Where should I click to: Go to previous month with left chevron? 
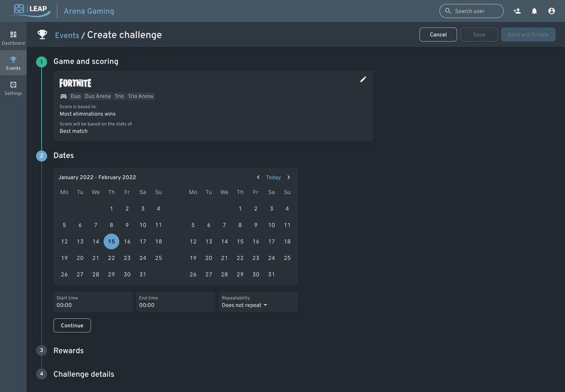click(x=258, y=177)
